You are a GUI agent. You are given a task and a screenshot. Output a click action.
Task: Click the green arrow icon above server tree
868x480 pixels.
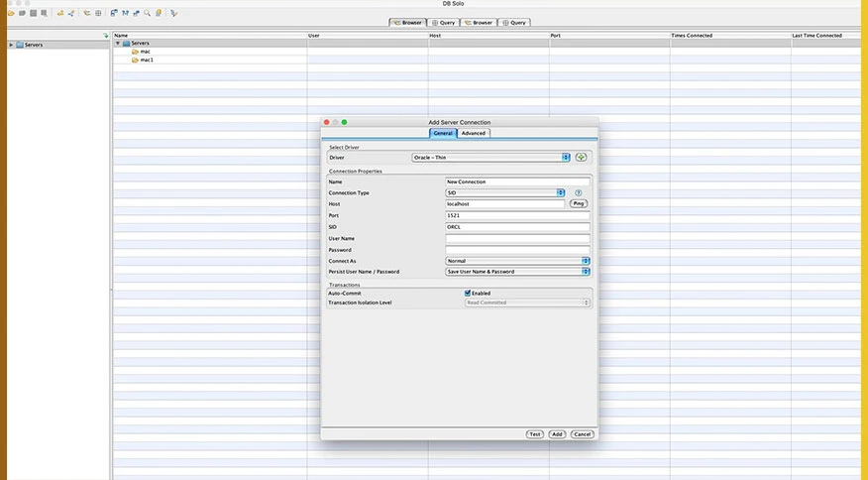pos(106,36)
